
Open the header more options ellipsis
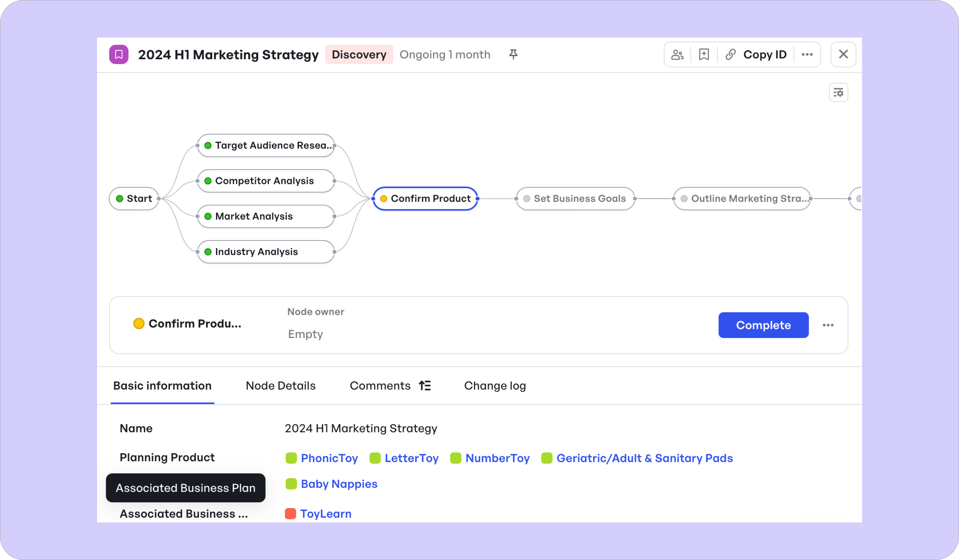807,54
